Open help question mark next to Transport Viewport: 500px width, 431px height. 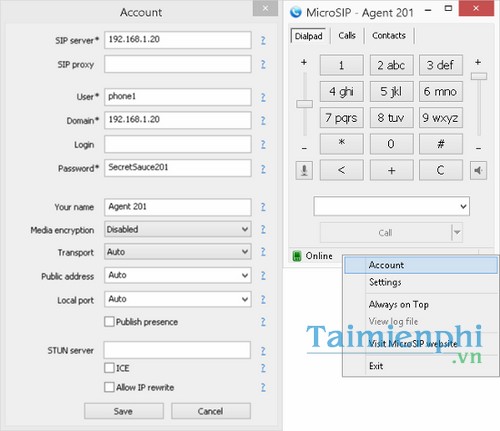263,252
